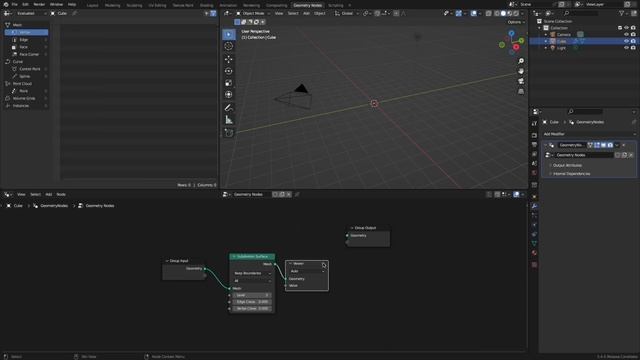Image resolution: width=640 pixels, height=360 pixels.
Task: Toggle X-ray in viewport header
Action: point(489,13)
